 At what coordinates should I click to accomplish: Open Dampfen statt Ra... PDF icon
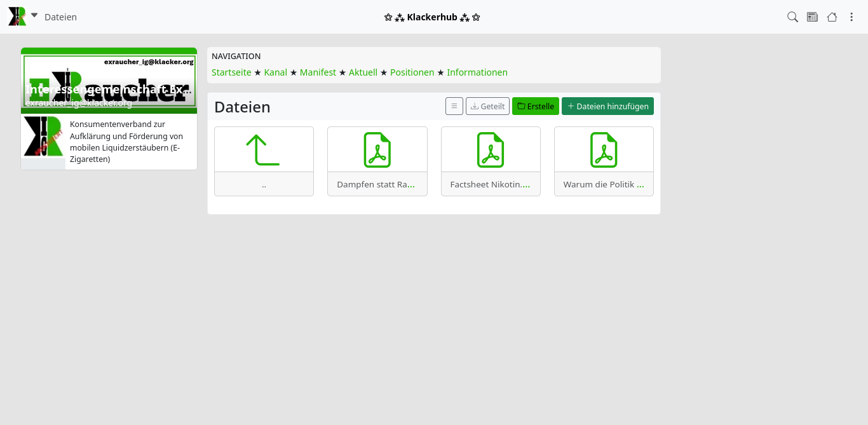[x=377, y=150]
